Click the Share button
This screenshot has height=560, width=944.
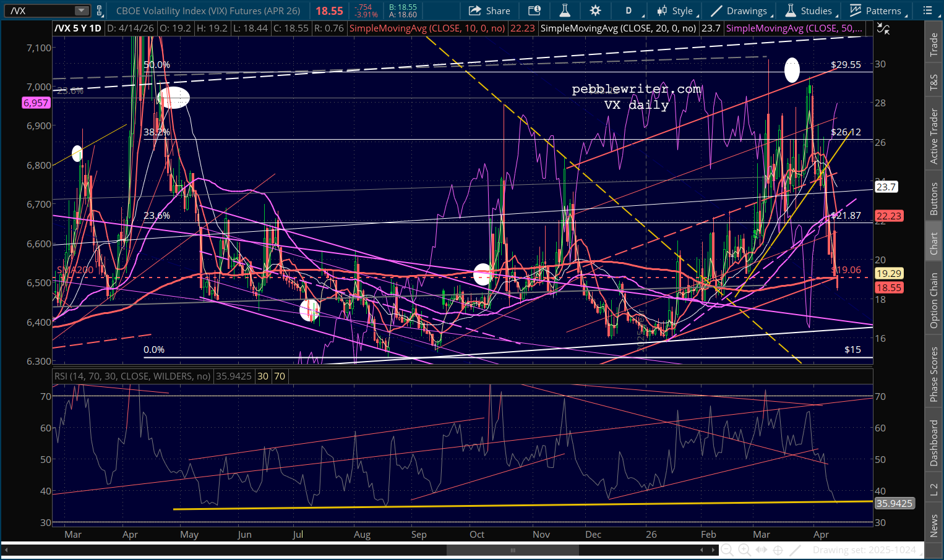489,11
